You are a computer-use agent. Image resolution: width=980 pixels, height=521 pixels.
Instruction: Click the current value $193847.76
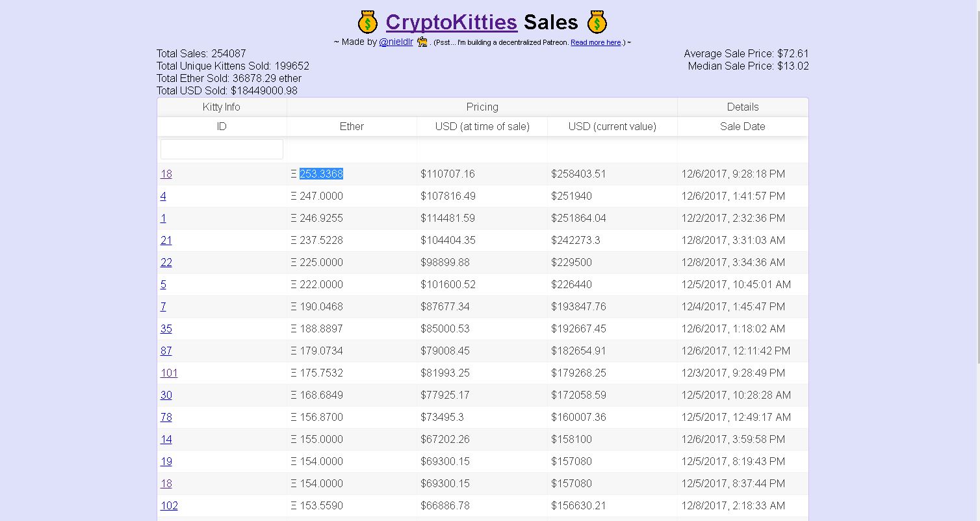tap(578, 306)
